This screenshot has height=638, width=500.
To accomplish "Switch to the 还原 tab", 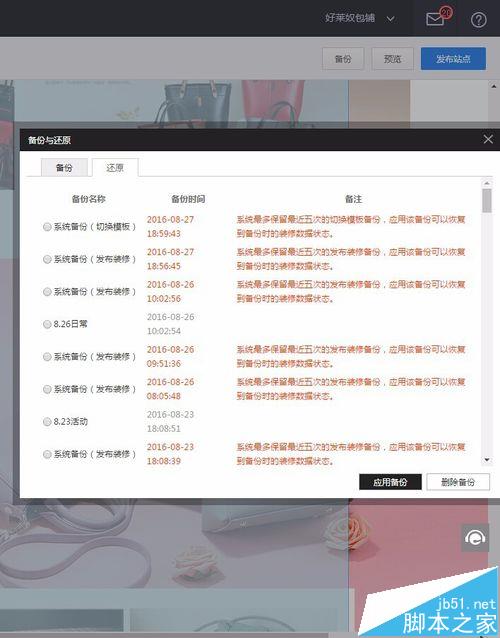I will pyautogui.click(x=115, y=167).
